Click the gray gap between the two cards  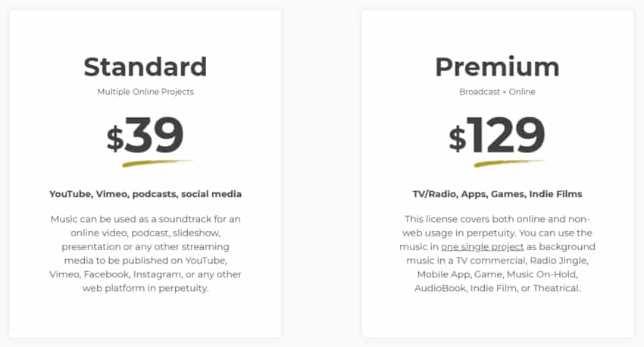tap(321, 174)
